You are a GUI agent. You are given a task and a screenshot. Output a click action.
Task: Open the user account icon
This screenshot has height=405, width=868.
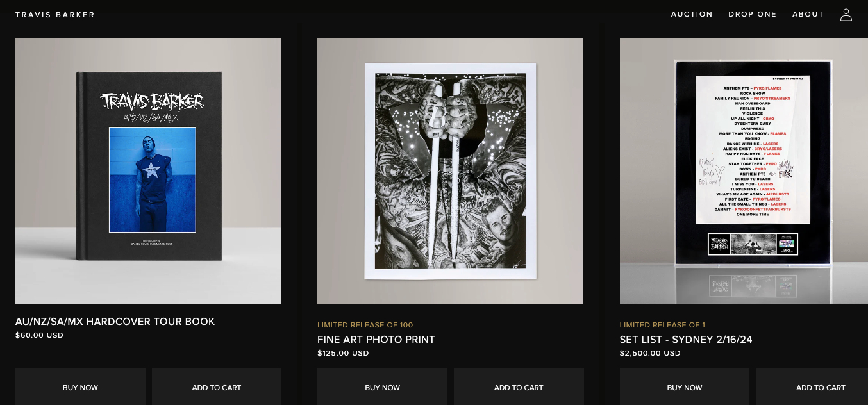pyautogui.click(x=846, y=14)
